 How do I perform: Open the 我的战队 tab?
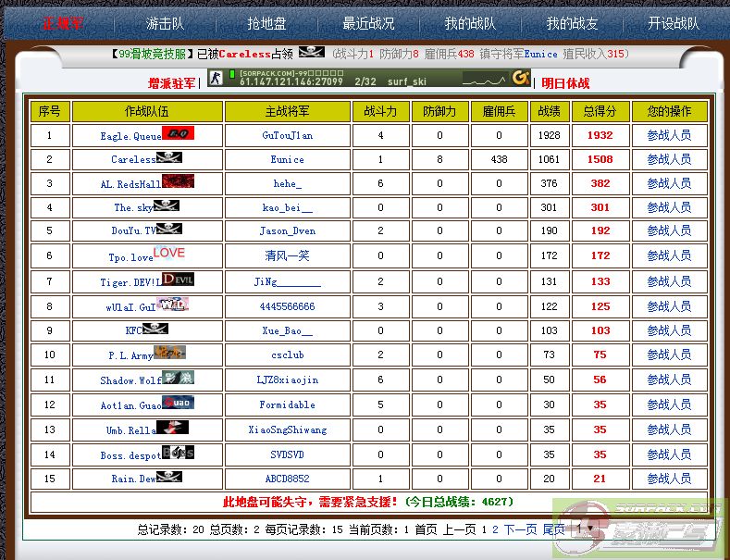coord(469,23)
